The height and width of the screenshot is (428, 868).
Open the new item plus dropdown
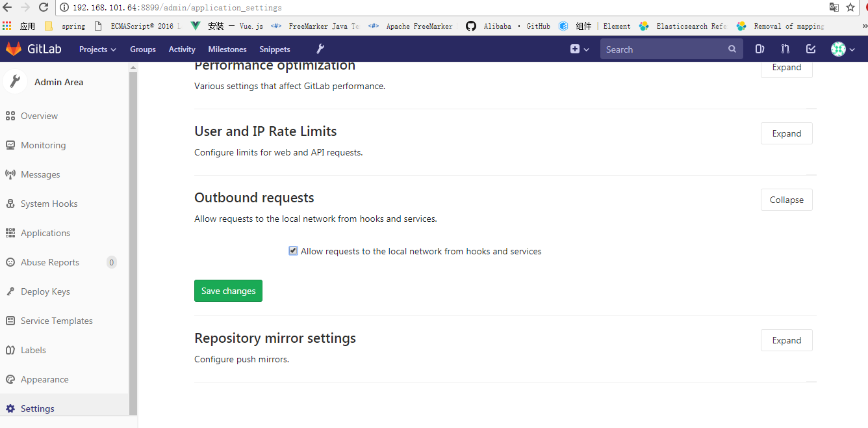[580, 49]
